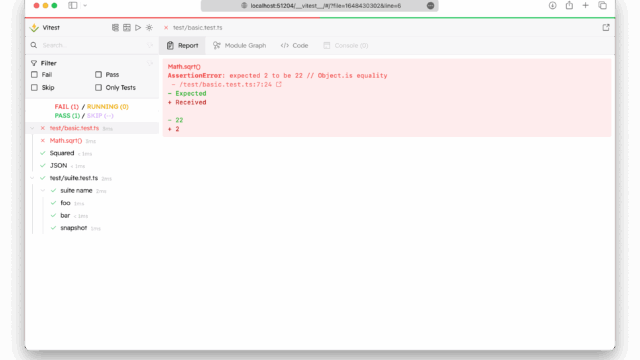The image size is (640, 360).
Task: Select test/basic.test.ts file row
Action: pos(92,128)
